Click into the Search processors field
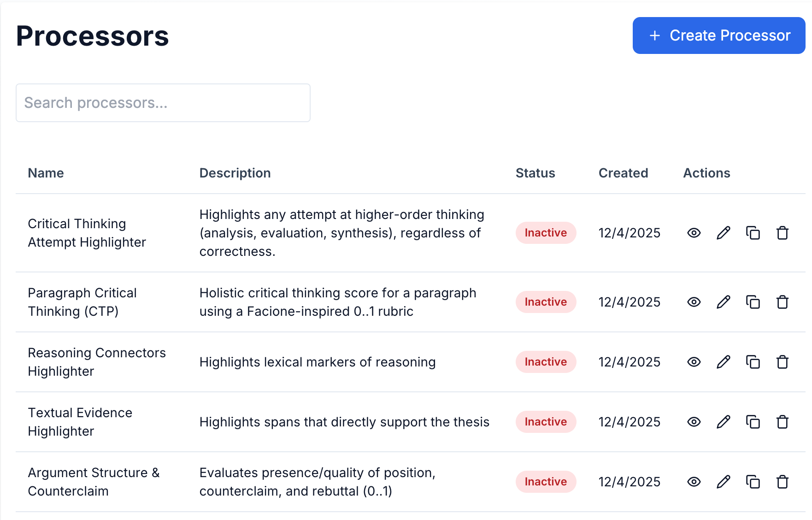The height and width of the screenshot is (520, 812). tap(163, 102)
